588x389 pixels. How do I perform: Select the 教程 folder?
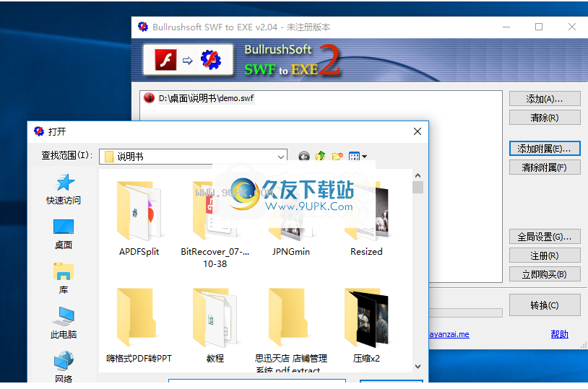click(x=215, y=325)
